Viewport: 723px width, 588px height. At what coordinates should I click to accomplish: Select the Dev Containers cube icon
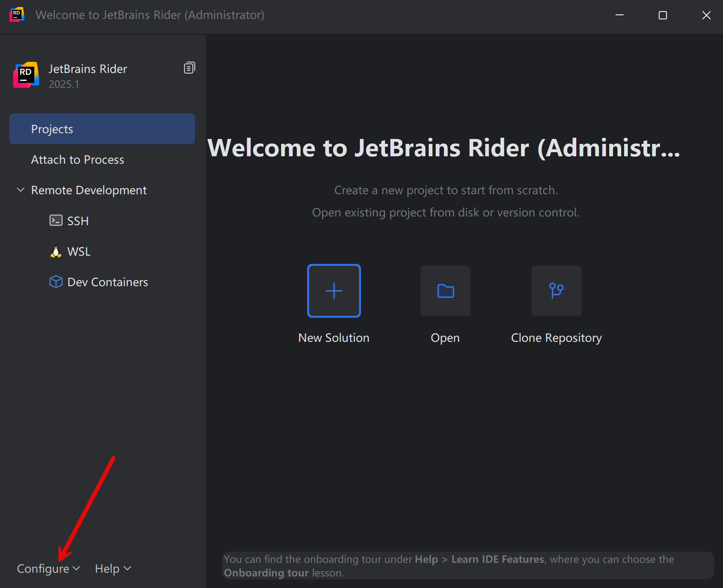tap(56, 282)
